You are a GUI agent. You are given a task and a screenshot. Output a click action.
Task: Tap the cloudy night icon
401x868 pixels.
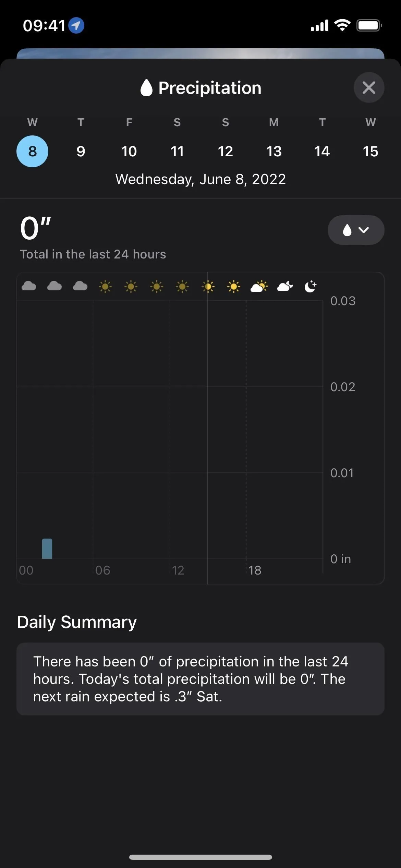(x=285, y=286)
